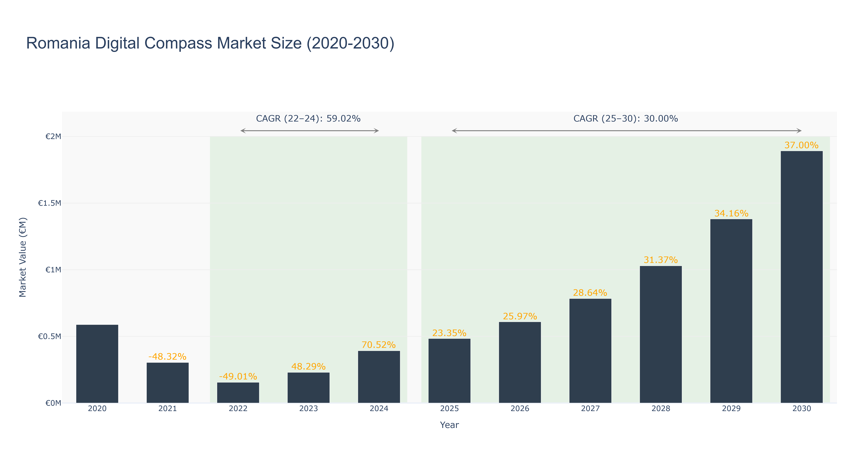The image size is (868, 465).
Task: Click the 2025 x-axis tick label
Action: point(449,409)
